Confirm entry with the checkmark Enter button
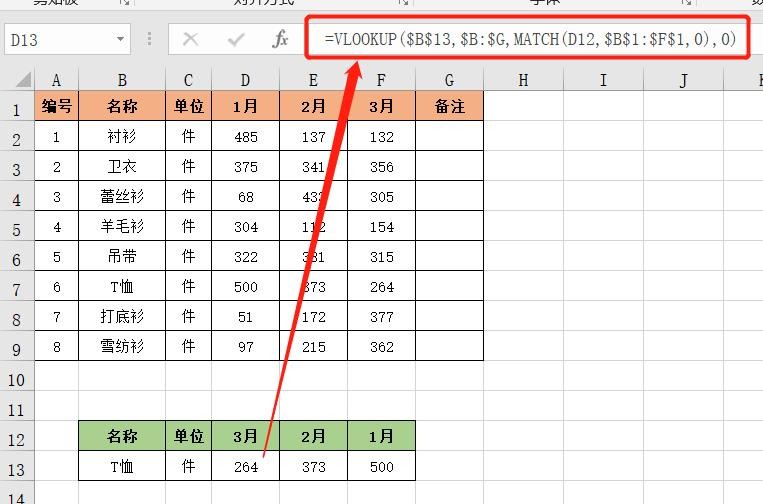The image size is (763, 504). pyautogui.click(x=236, y=40)
